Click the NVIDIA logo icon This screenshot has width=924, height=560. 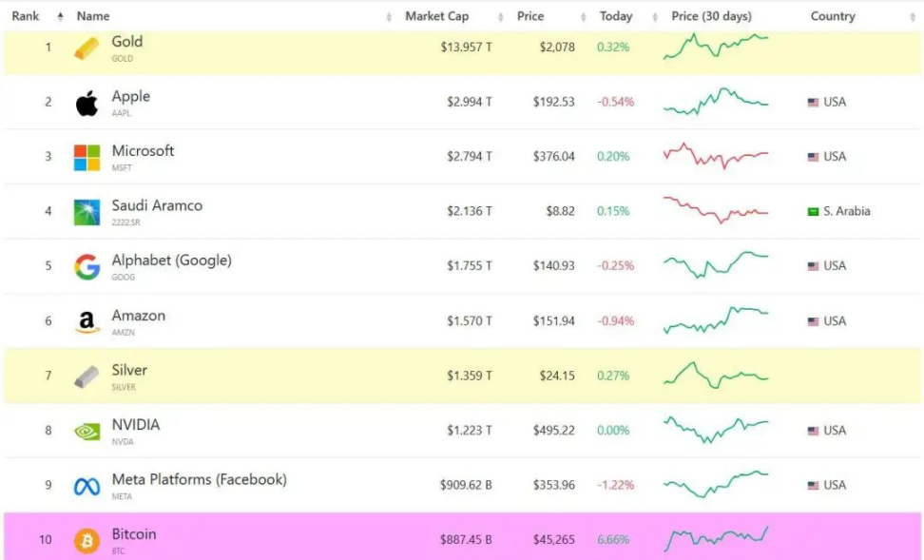(x=87, y=432)
